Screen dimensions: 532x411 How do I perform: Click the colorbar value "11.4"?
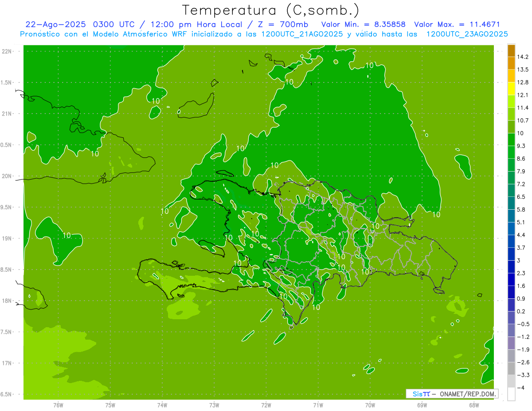click(524, 108)
